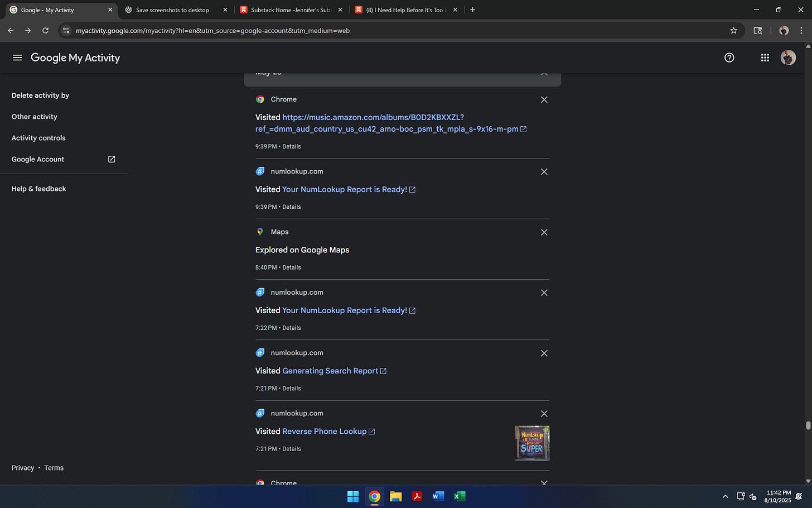
Task: View Details for Reverse Phone Lookup entry
Action: pos(291,449)
